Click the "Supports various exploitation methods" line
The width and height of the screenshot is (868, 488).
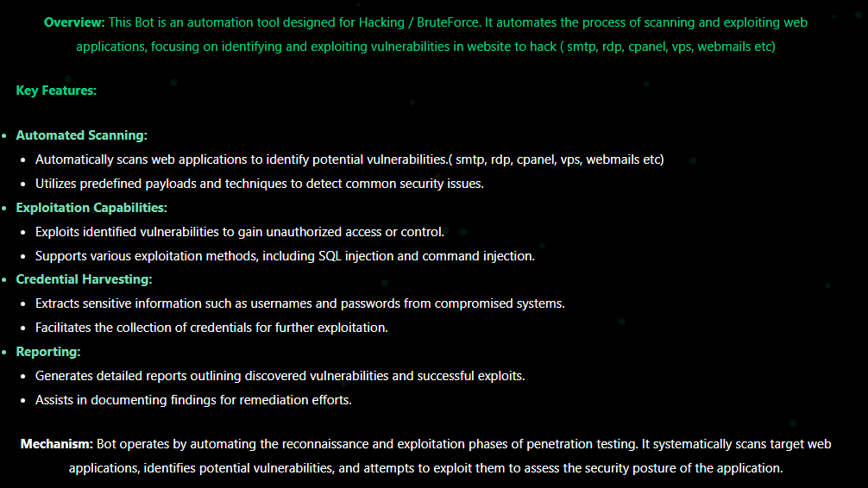[285, 256]
